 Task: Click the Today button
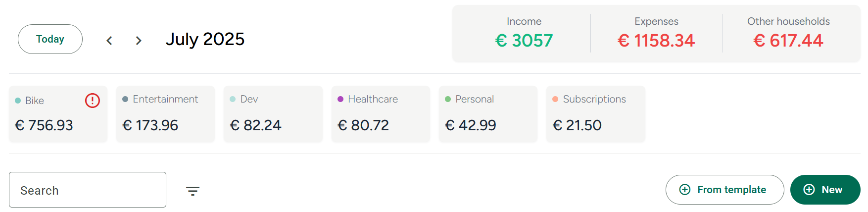[50, 39]
